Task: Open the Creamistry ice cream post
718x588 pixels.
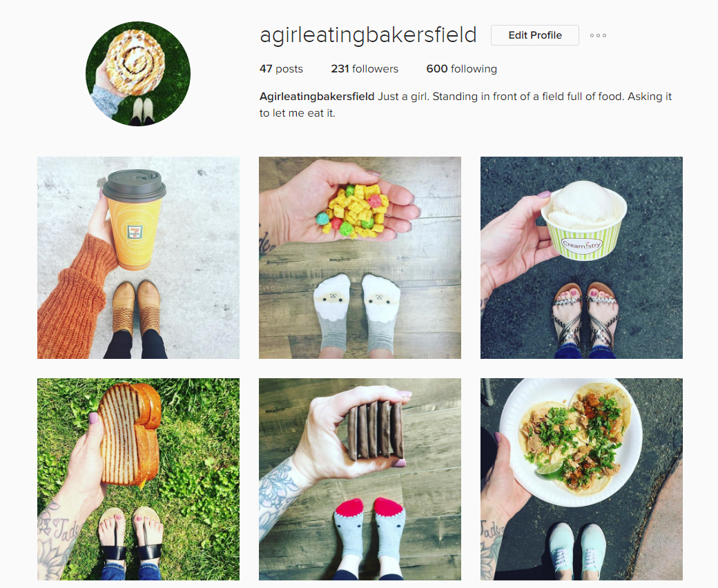Action: (581, 257)
